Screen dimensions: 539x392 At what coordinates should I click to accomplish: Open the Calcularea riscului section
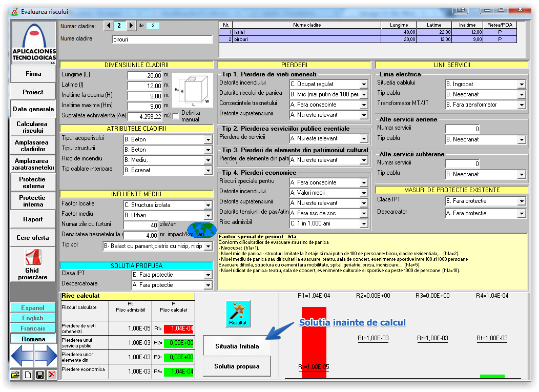point(32,128)
